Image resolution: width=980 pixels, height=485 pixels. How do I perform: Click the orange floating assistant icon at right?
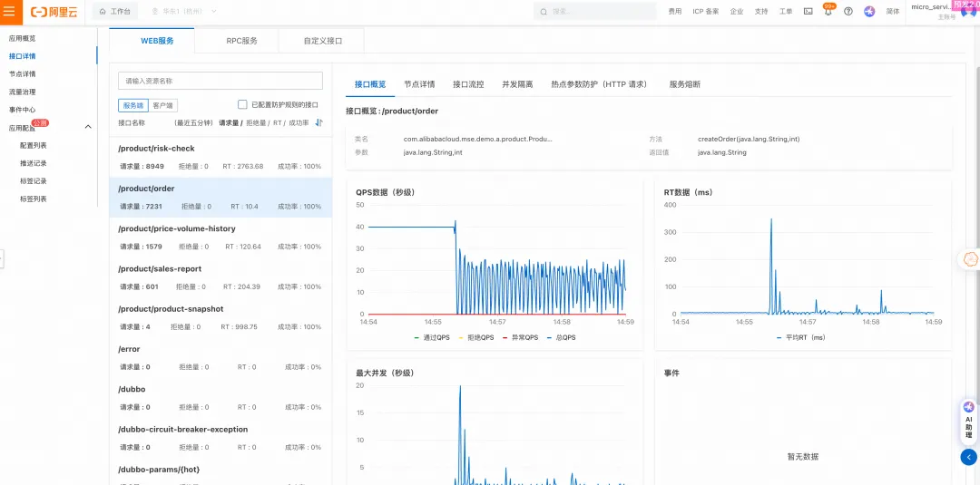[970, 259]
